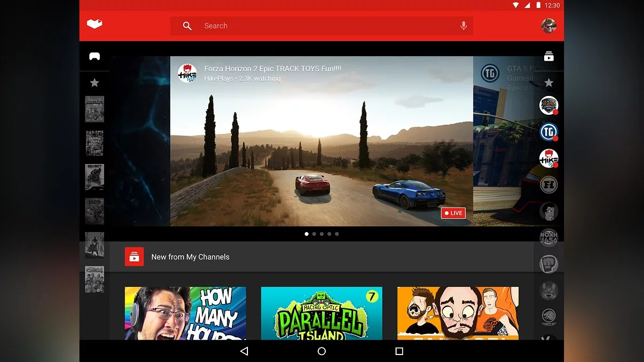Open the TG avatar on GTA 5 card
Image resolution: width=644 pixels, height=362 pixels.
point(490,73)
